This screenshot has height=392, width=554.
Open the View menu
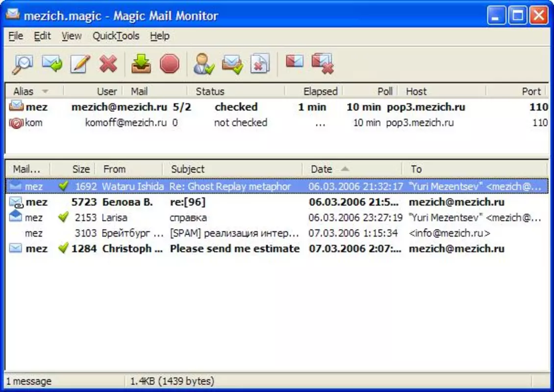[72, 36]
